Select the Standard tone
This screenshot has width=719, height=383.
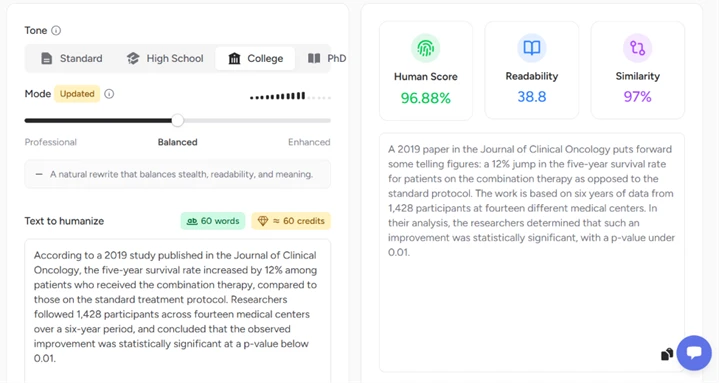[x=72, y=59]
